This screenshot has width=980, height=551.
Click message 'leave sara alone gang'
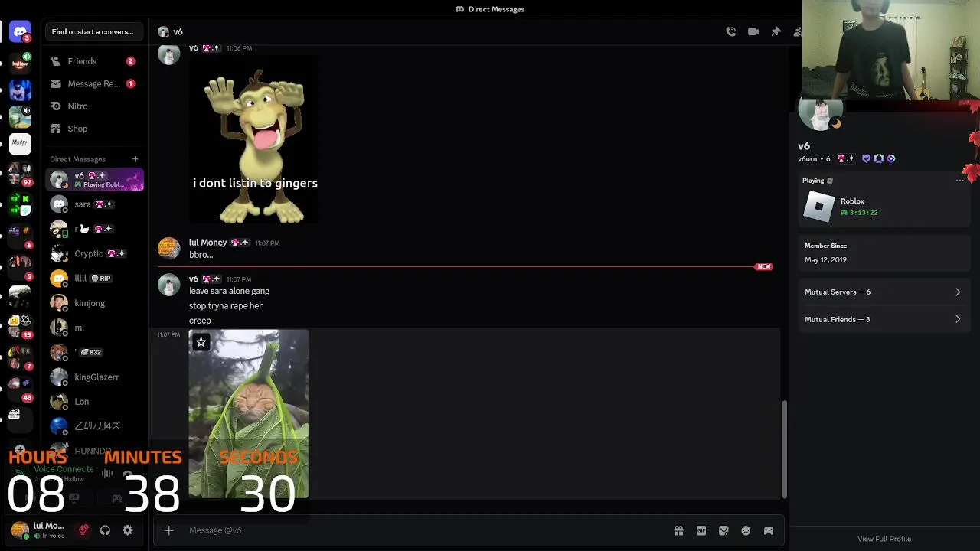[229, 291]
